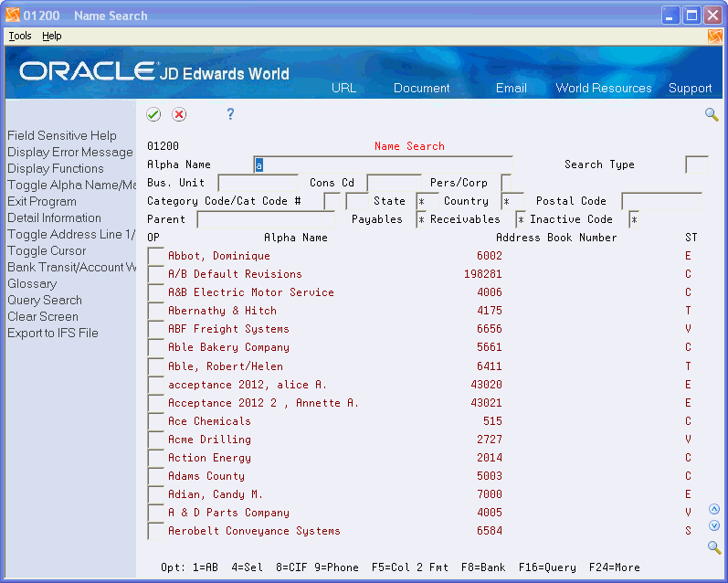Click the orange JD Edwards icon in menu bar

(x=715, y=36)
